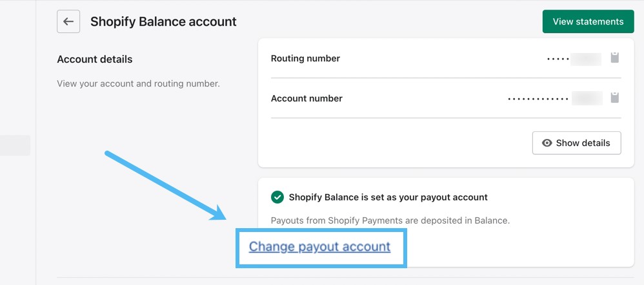Open View statements
The width and height of the screenshot is (644, 285).
[x=588, y=21]
